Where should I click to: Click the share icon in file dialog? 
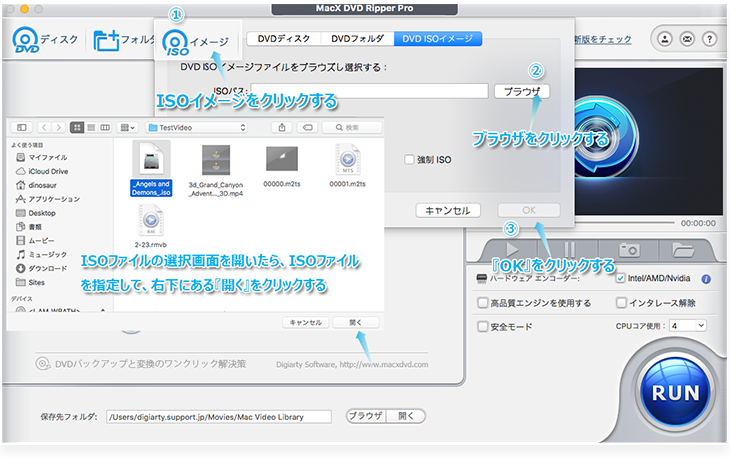click(x=282, y=127)
